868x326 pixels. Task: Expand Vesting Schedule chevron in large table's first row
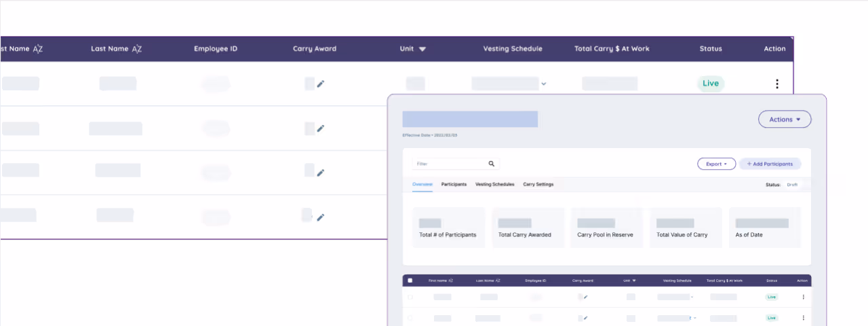(544, 84)
